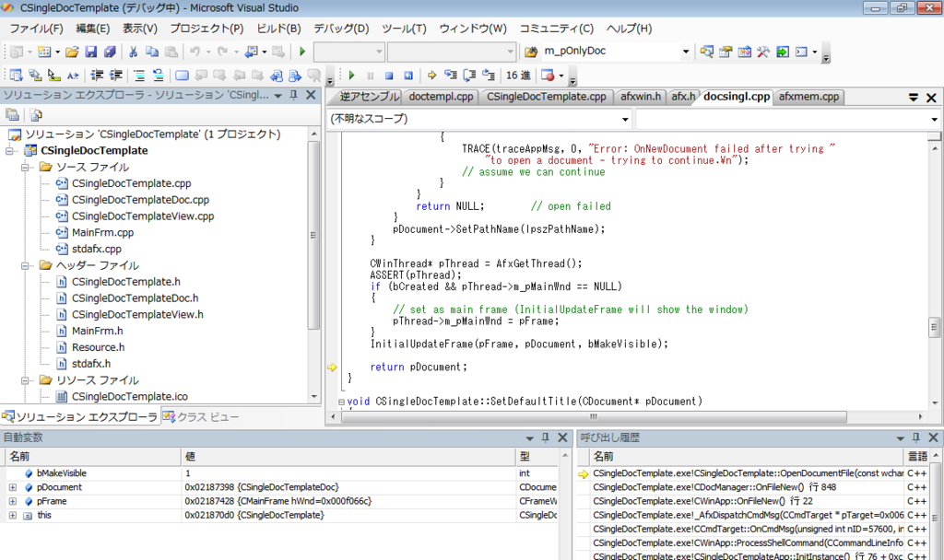Click the Step Into icon

(x=450, y=76)
